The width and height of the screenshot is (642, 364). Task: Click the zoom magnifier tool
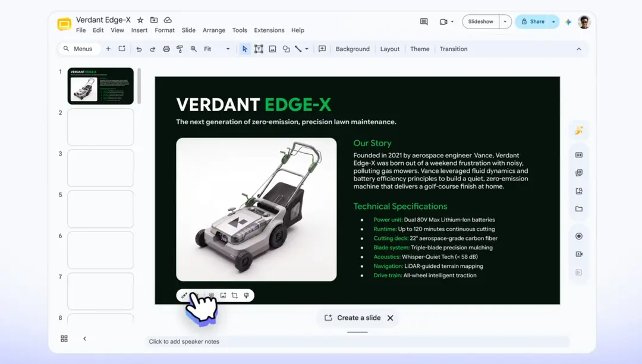pyautogui.click(x=194, y=49)
